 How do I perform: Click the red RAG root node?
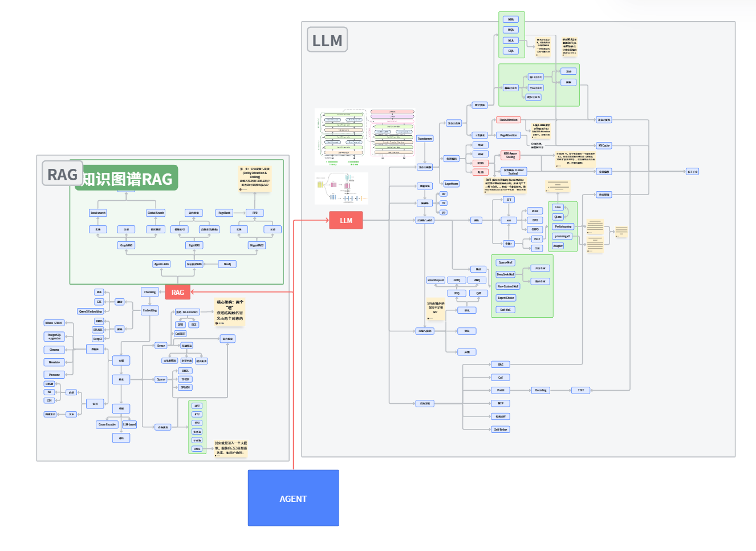(x=178, y=292)
